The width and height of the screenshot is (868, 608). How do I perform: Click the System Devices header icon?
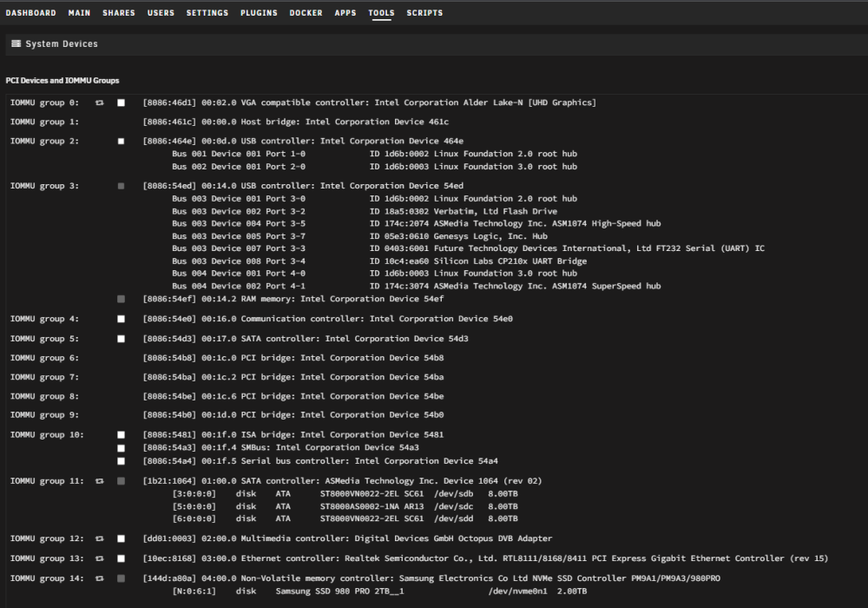pos(16,43)
